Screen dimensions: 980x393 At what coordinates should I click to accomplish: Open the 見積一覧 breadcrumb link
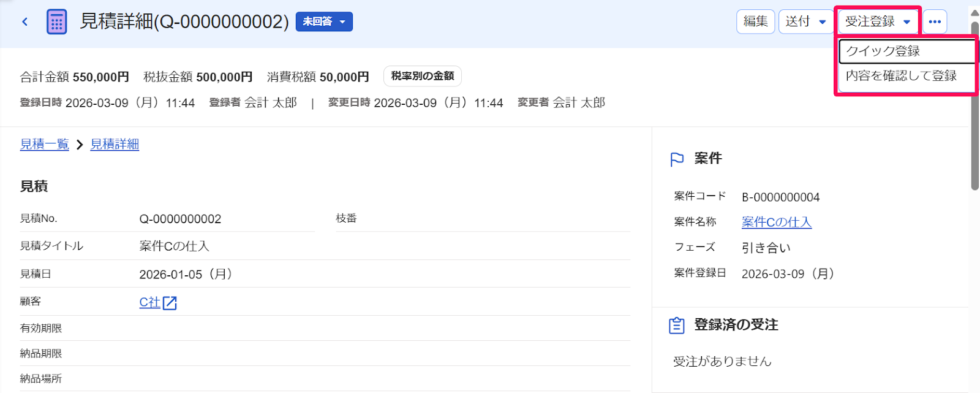click(x=44, y=144)
